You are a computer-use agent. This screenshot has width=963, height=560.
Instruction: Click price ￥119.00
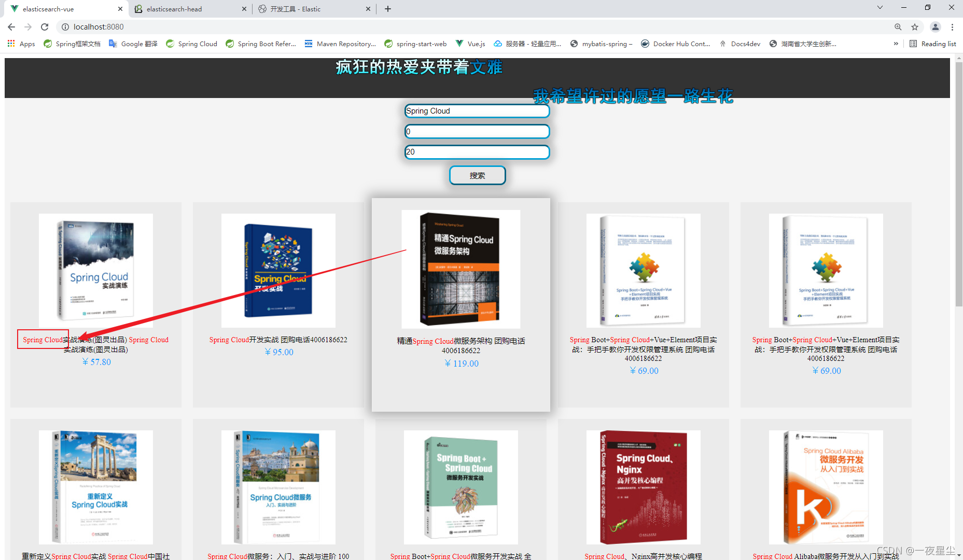pos(462,363)
